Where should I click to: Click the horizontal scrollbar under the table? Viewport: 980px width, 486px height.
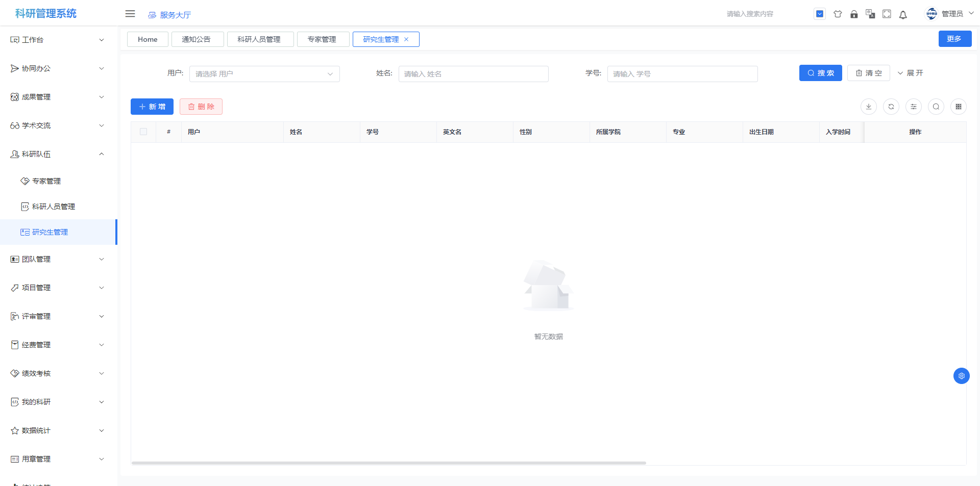388,463
